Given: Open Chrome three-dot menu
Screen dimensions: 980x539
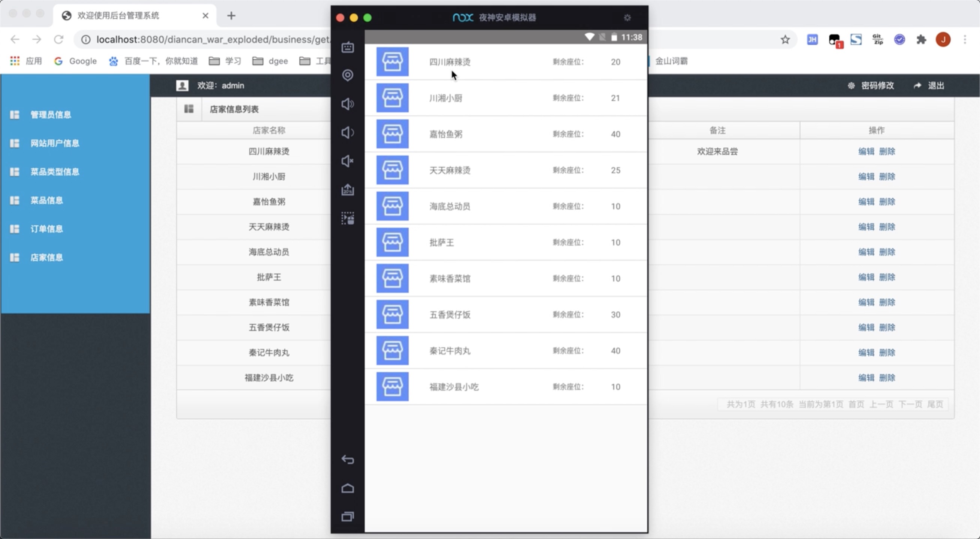Looking at the screenshot, I should click(965, 40).
